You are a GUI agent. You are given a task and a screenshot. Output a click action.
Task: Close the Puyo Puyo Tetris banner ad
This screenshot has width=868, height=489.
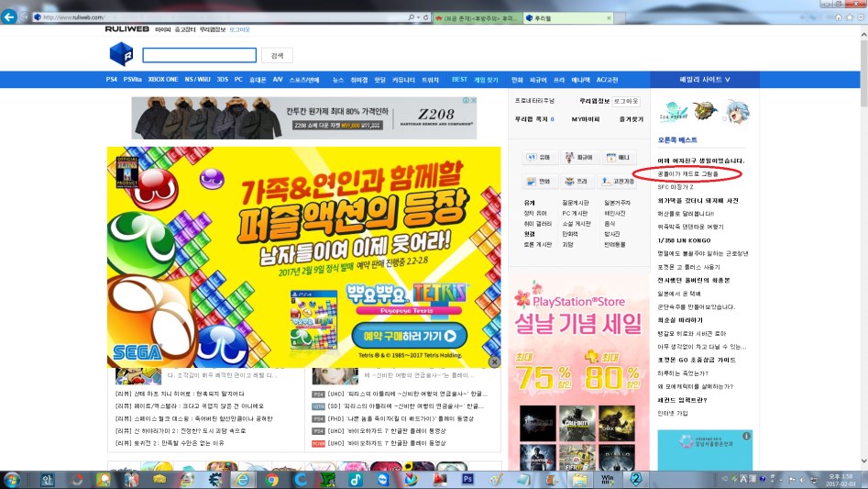(494, 361)
